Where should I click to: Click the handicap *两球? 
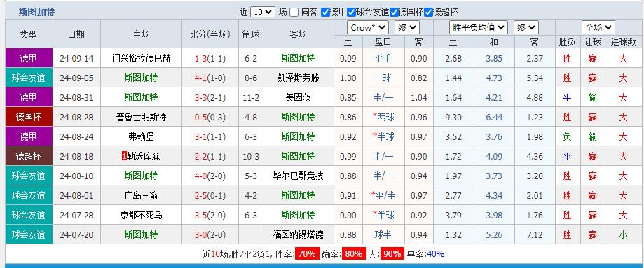(x=383, y=118)
